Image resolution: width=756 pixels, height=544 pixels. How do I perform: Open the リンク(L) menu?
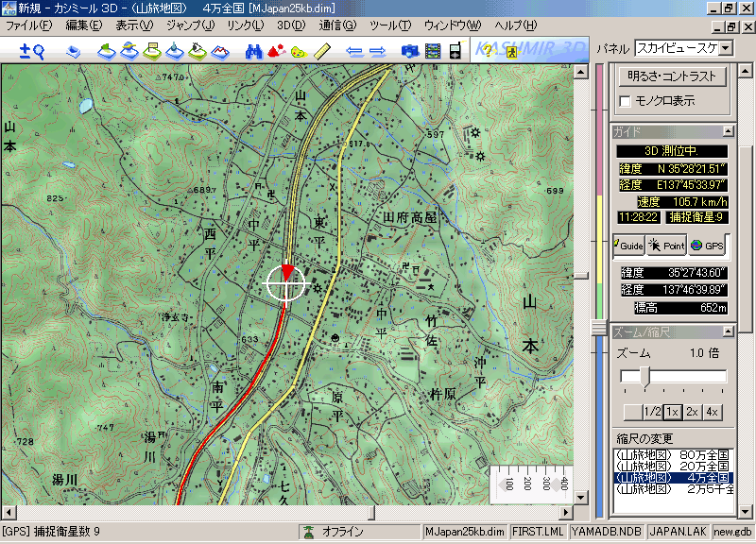(x=246, y=25)
